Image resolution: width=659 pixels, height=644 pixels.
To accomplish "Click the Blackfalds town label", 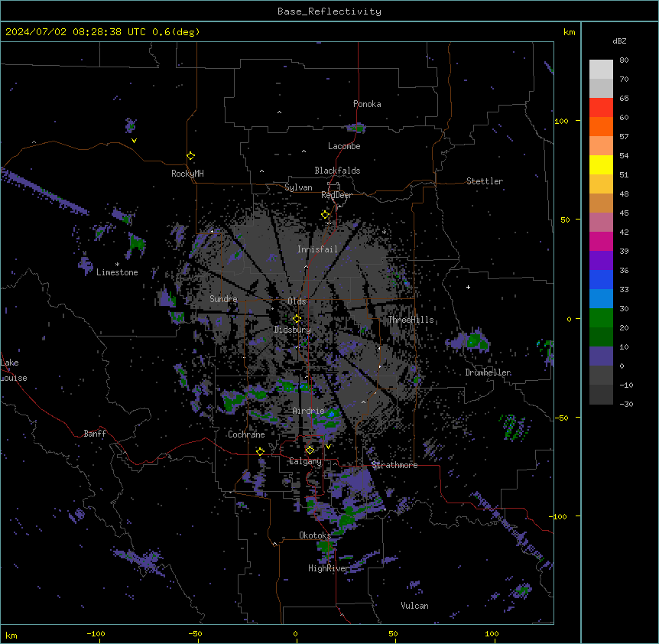I will (337, 171).
